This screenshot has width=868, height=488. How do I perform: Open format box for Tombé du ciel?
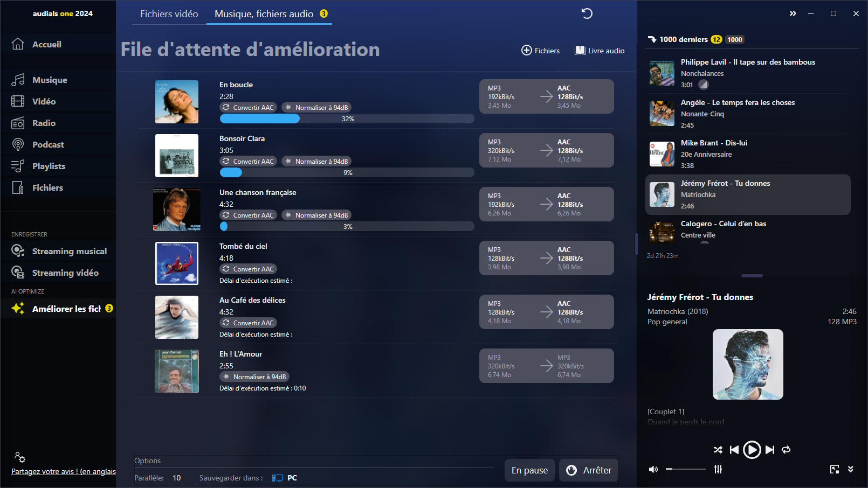(x=547, y=258)
